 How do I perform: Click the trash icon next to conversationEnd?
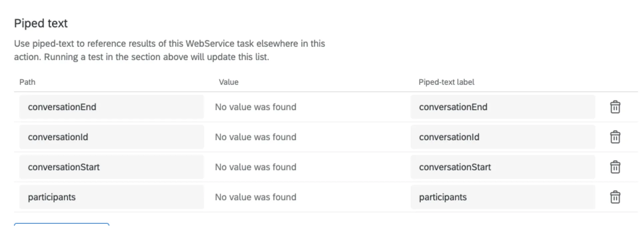(615, 107)
